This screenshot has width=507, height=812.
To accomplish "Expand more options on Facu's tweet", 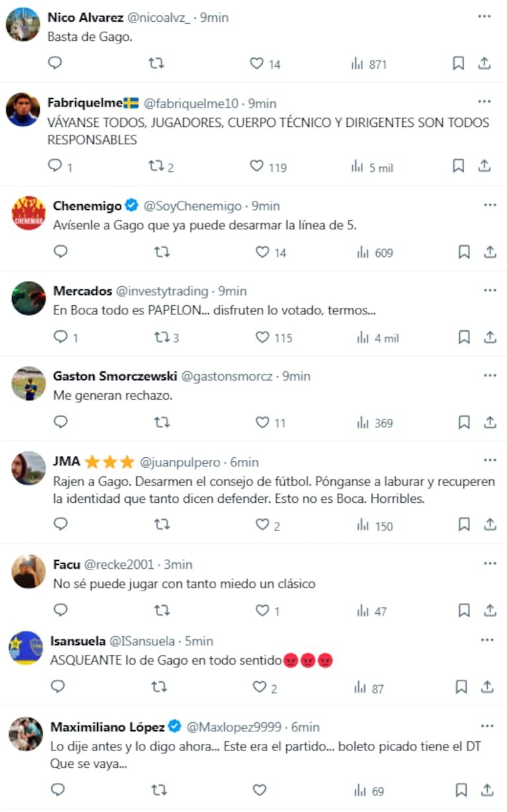I will coord(490,564).
